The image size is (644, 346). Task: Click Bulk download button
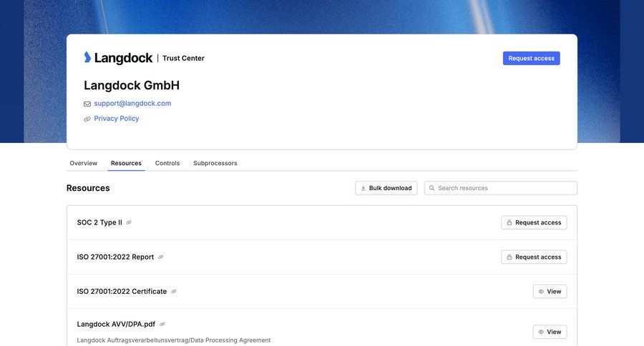[386, 188]
